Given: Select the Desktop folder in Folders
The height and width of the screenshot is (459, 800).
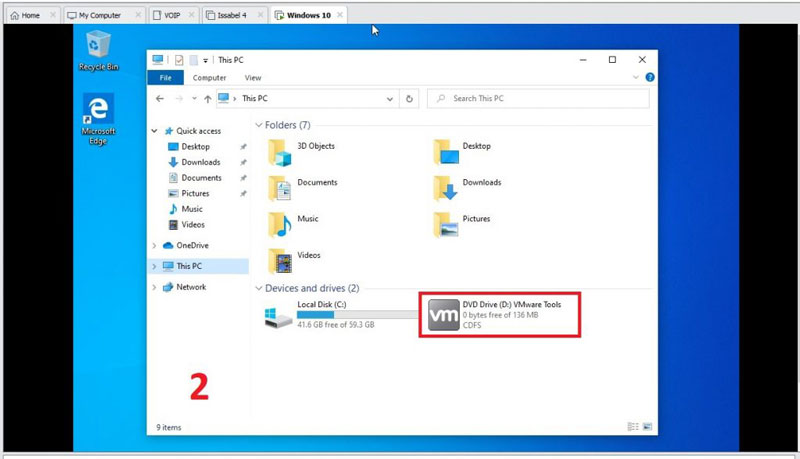Looking at the screenshot, I should (x=462, y=152).
